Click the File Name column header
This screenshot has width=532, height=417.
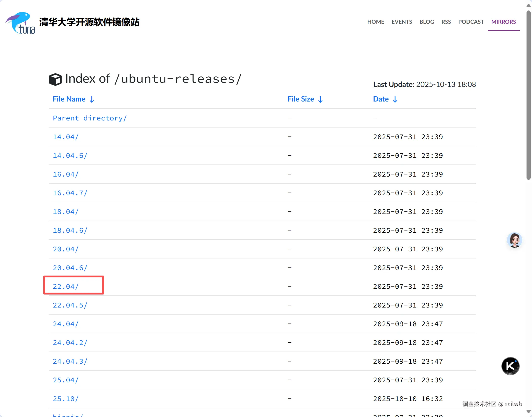click(x=69, y=99)
